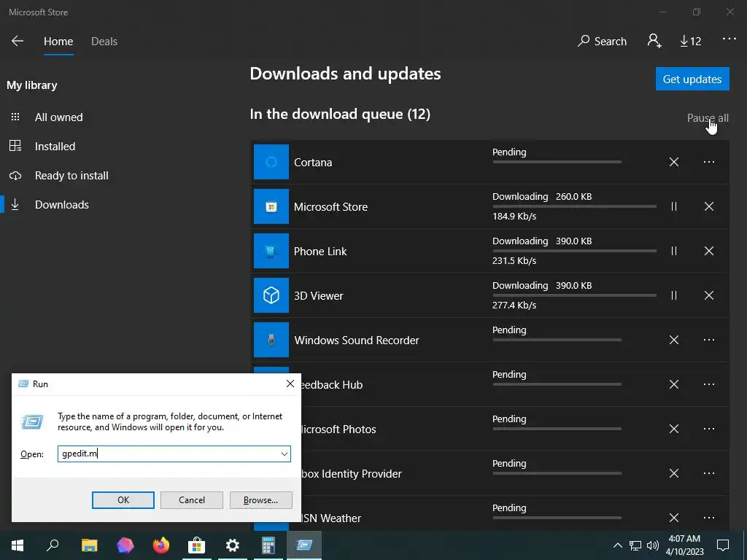Click the Get updates button

pyautogui.click(x=692, y=79)
